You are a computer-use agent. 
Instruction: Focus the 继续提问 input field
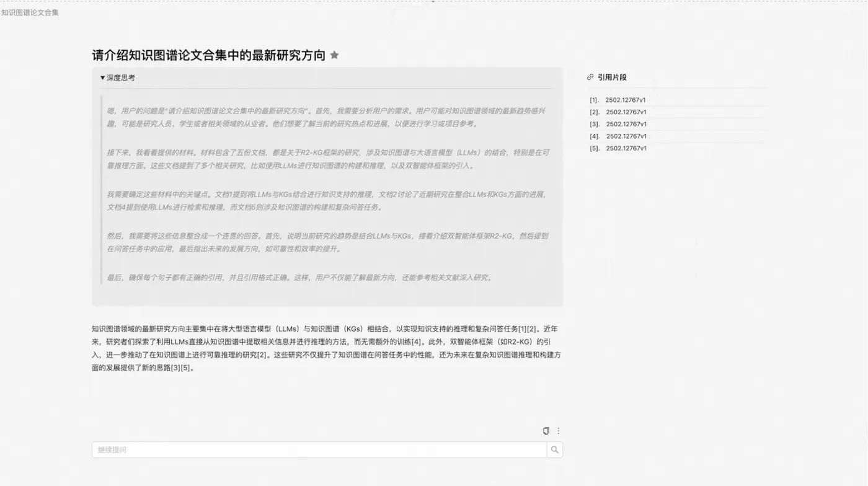[x=319, y=450]
